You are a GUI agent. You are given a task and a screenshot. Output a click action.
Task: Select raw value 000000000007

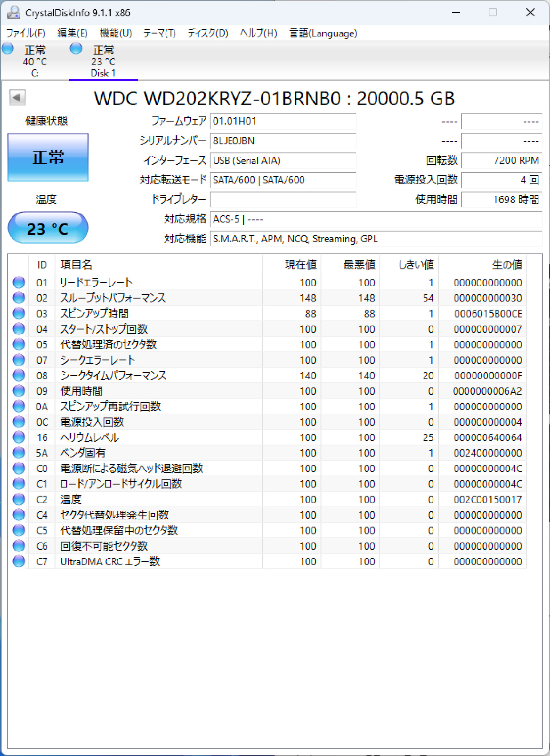pyautogui.click(x=488, y=329)
